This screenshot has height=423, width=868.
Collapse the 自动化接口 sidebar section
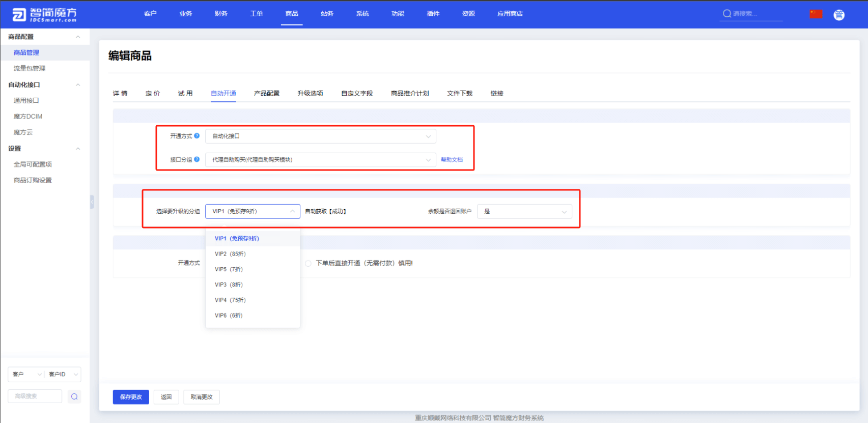click(78, 84)
